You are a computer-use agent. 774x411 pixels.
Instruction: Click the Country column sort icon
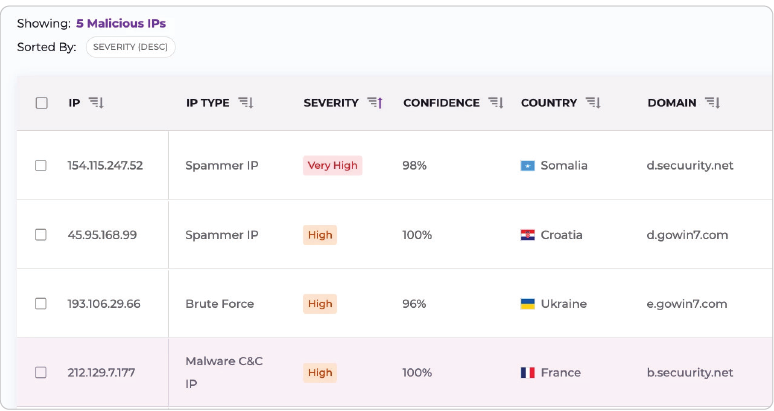pos(593,103)
